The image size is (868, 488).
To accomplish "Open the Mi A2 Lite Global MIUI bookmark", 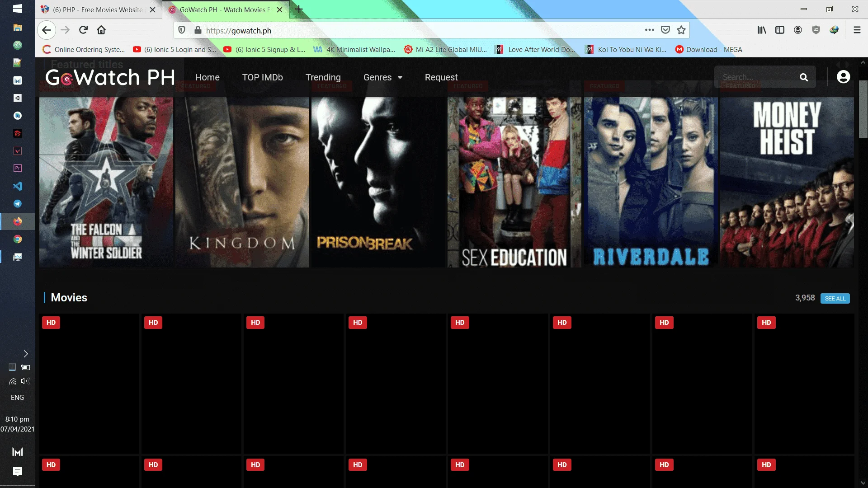I will [x=445, y=50].
